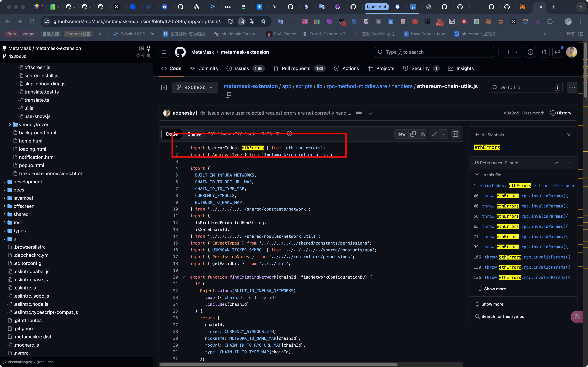Switch to the Blame view

point(194,134)
